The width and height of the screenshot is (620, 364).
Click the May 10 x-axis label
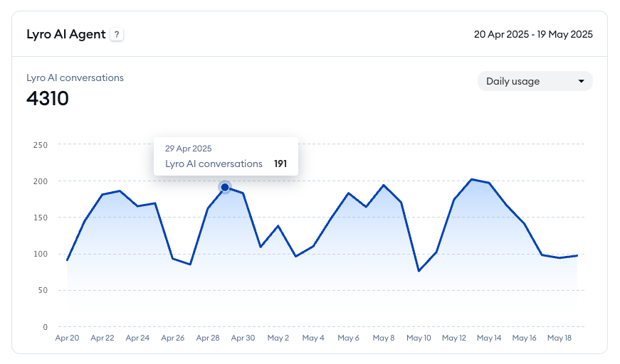tap(419, 338)
